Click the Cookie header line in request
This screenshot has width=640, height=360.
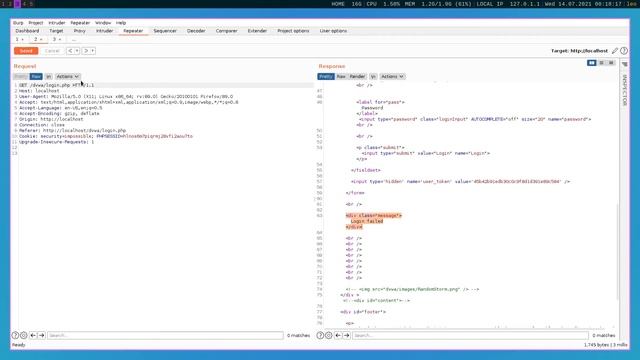point(106,136)
